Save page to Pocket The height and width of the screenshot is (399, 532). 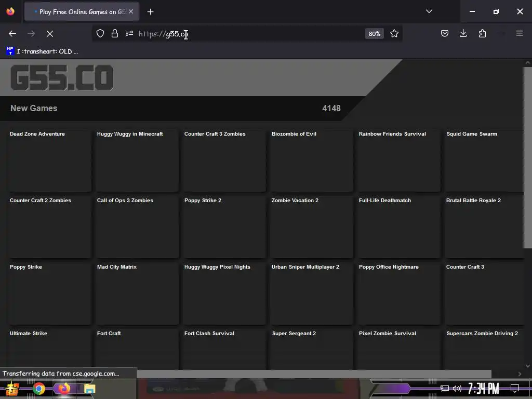coord(445,34)
